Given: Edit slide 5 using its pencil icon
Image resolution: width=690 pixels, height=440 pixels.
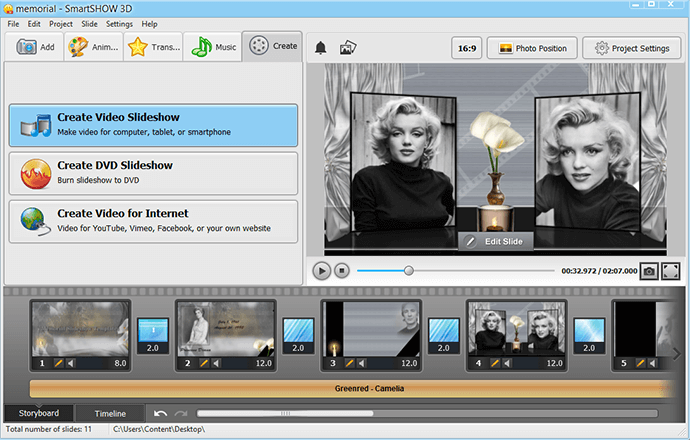Looking at the screenshot, I should click(x=640, y=363).
